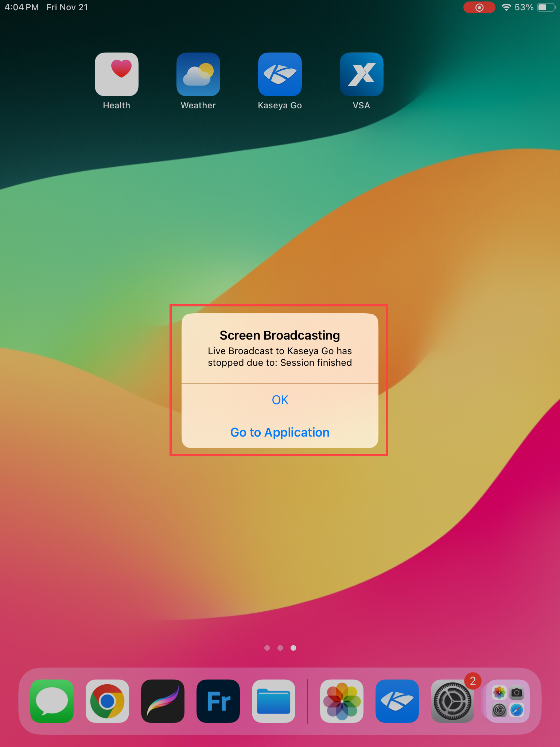Viewport: 560px width, 747px height.
Task: Tap the Kaseya Go icon in dock
Action: (x=397, y=701)
